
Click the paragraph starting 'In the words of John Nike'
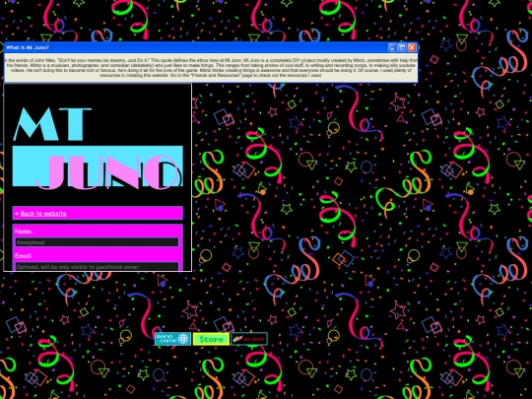tap(211, 68)
